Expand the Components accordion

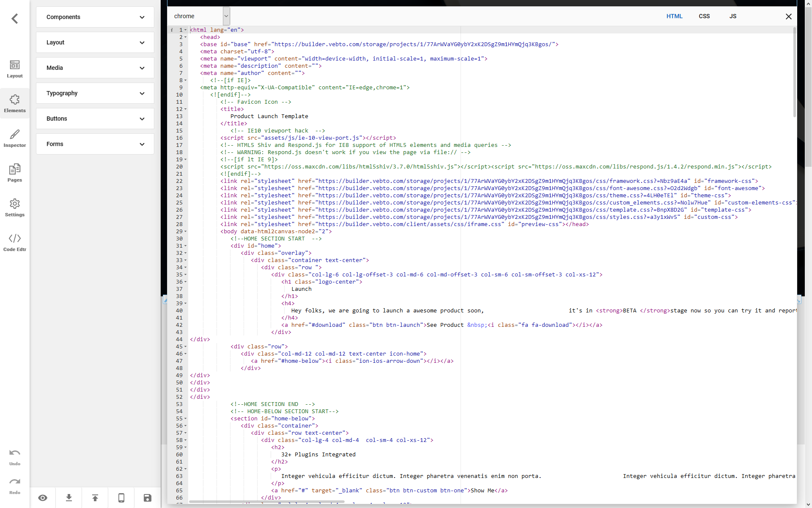pyautogui.click(x=95, y=17)
